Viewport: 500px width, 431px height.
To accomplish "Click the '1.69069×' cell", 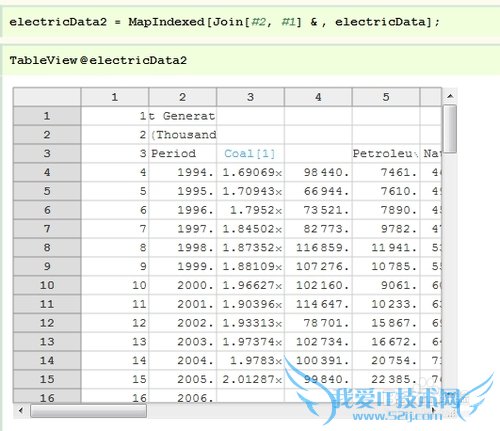I will coord(250,172).
